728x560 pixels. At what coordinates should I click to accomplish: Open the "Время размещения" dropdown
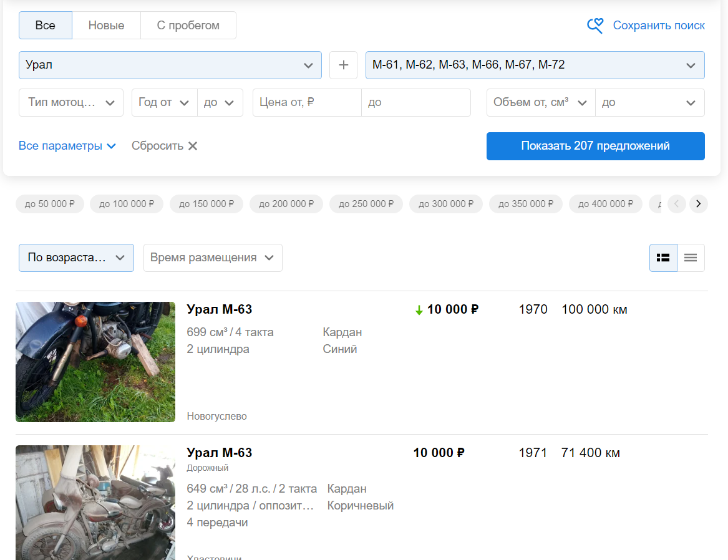(x=213, y=258)
